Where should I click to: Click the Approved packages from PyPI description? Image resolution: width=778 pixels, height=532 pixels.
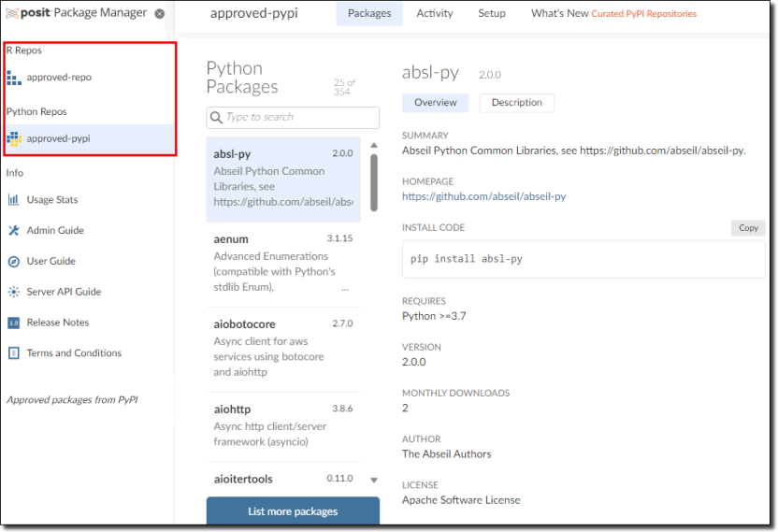click(72, 400)
